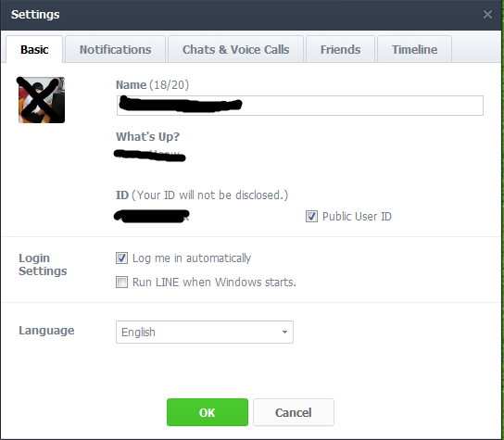Confirm settings with the green OK button
The image size is (504, 440).
tap(208, 412)
